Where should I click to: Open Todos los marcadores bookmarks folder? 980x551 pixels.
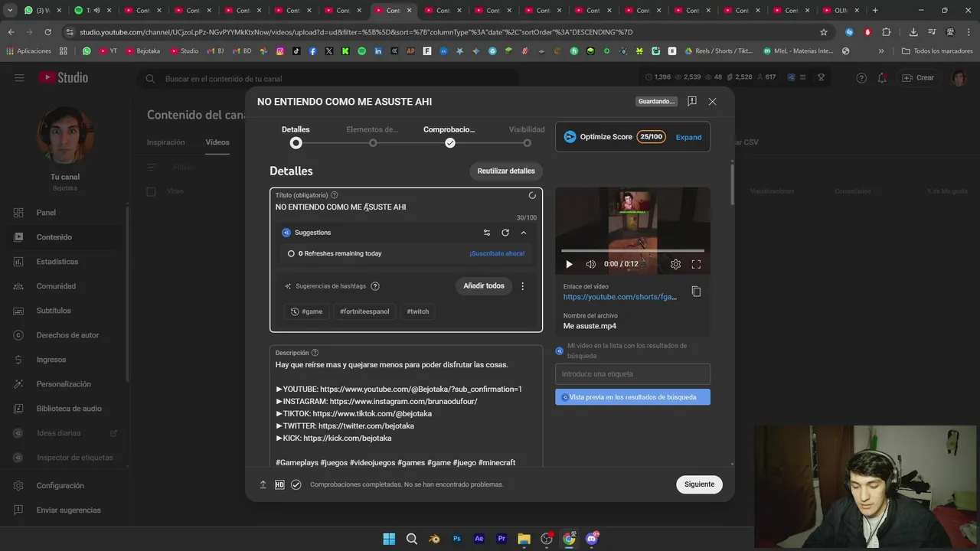pyautogui.click(x=937, y=51)
